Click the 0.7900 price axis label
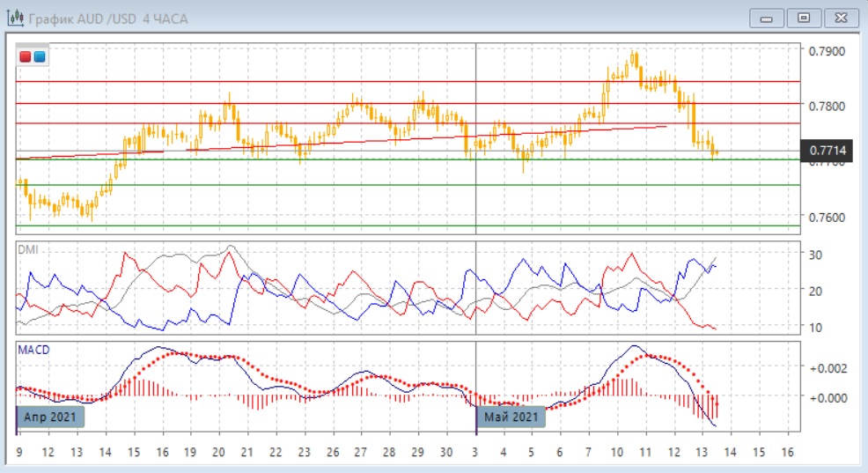The width and height of the screenshot is (868, 473). [826, 51]
